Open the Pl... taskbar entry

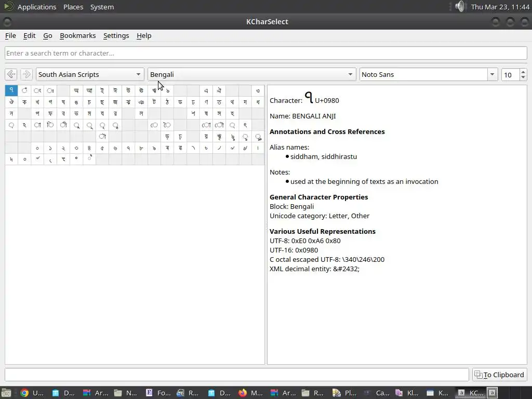click(344, 393)
